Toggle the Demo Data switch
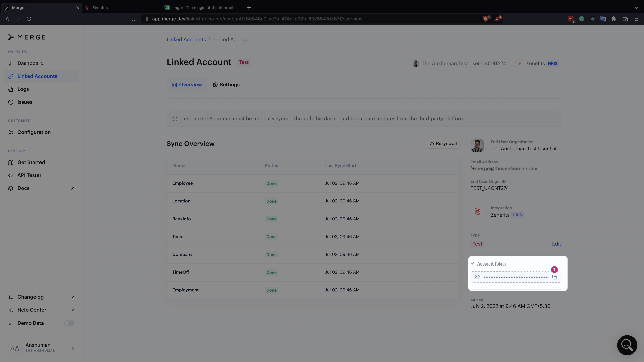The width and height of the screenshot is (644, 362). tap(69, 323)
